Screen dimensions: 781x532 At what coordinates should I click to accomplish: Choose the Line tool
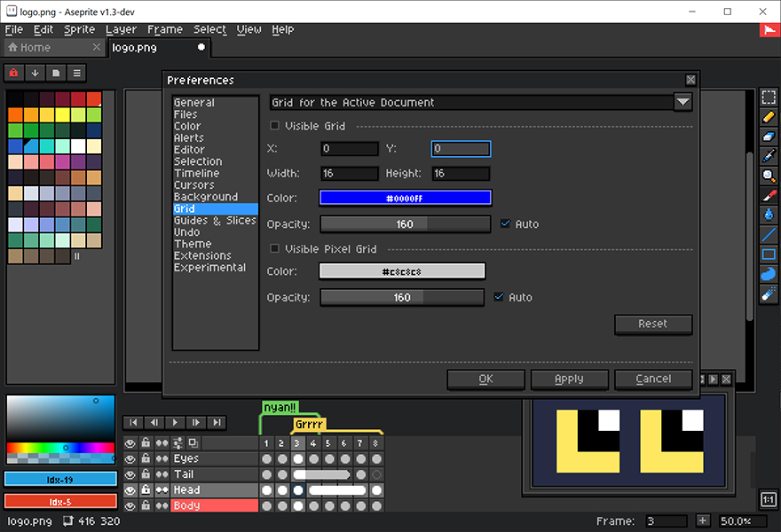pyautogui.click(x=768, y=235)
